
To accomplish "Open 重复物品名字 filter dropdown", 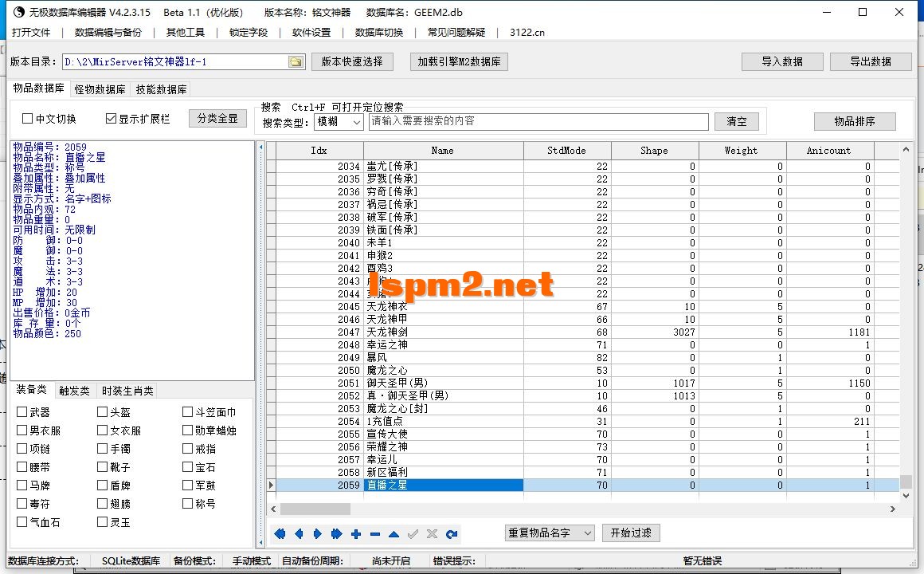I will (x=549, y=533).
